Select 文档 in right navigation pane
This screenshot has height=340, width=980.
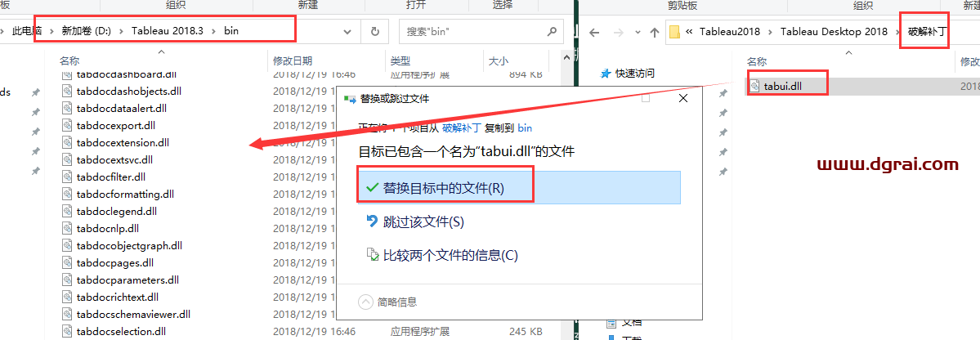pos(632,322)
